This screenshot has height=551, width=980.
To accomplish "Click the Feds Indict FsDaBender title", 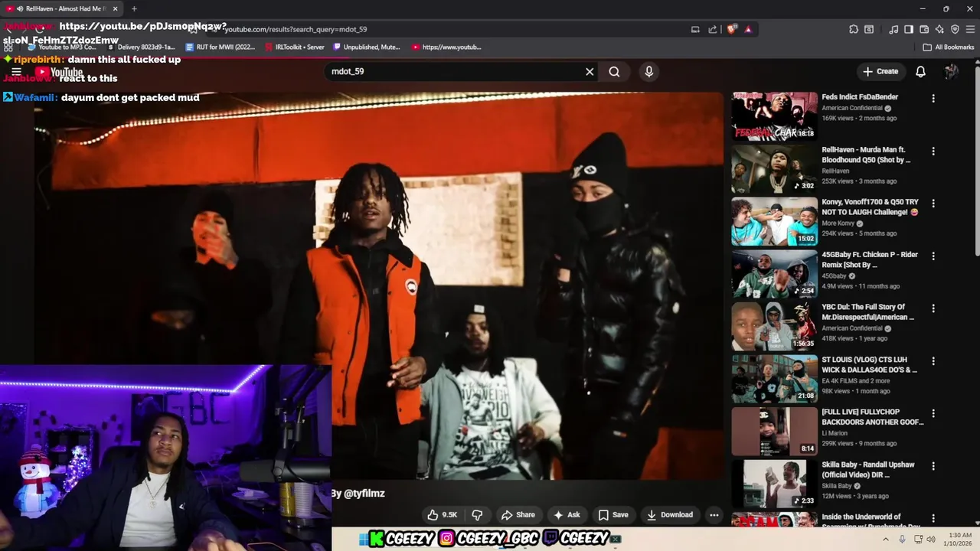I will pyautogui.click(x=860, y=97).
